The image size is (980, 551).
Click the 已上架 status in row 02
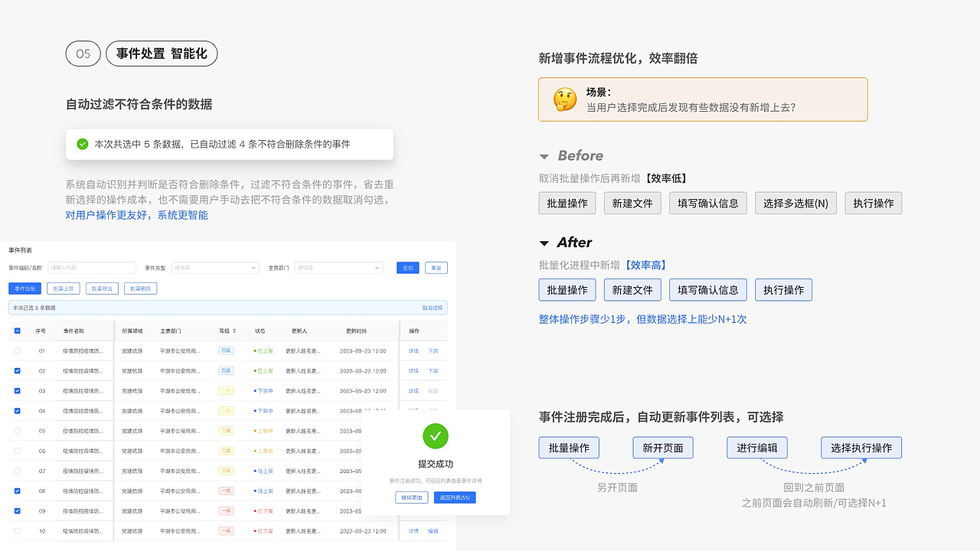[264, 370]
